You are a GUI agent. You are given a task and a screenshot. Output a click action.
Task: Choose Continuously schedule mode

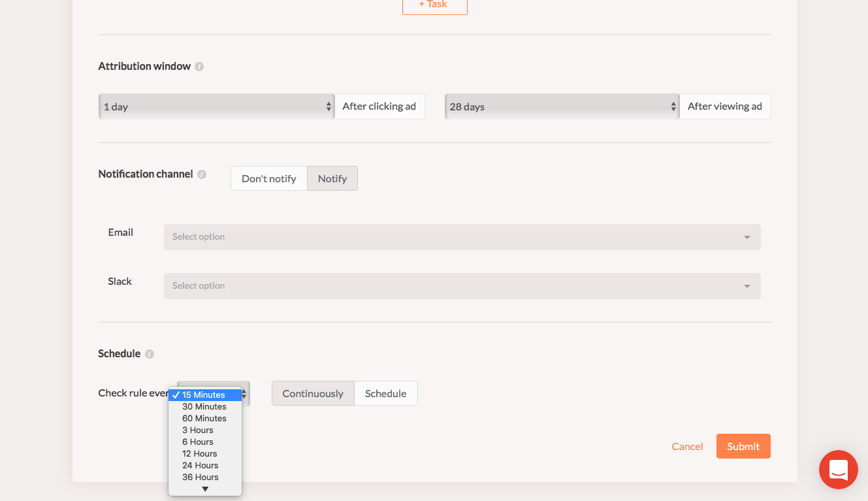pos(313,393)
